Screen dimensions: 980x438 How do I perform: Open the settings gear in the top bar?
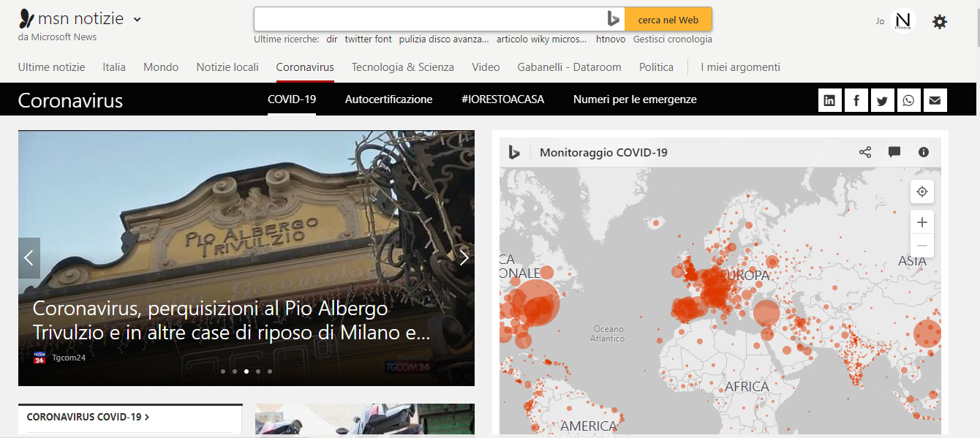click(x=939, y=22)
